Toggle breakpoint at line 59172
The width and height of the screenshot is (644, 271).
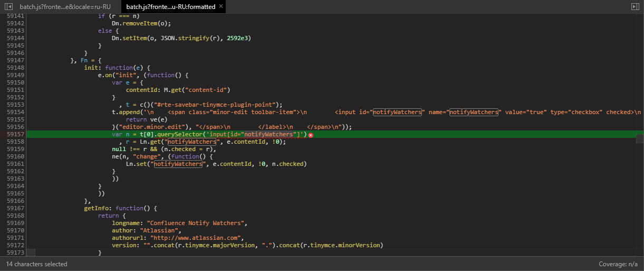tap(15, 245)
